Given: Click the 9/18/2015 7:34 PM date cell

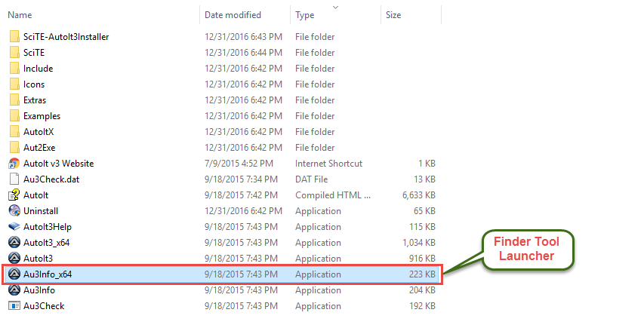Looking at the screenshot, I should (x=241, y=179).
